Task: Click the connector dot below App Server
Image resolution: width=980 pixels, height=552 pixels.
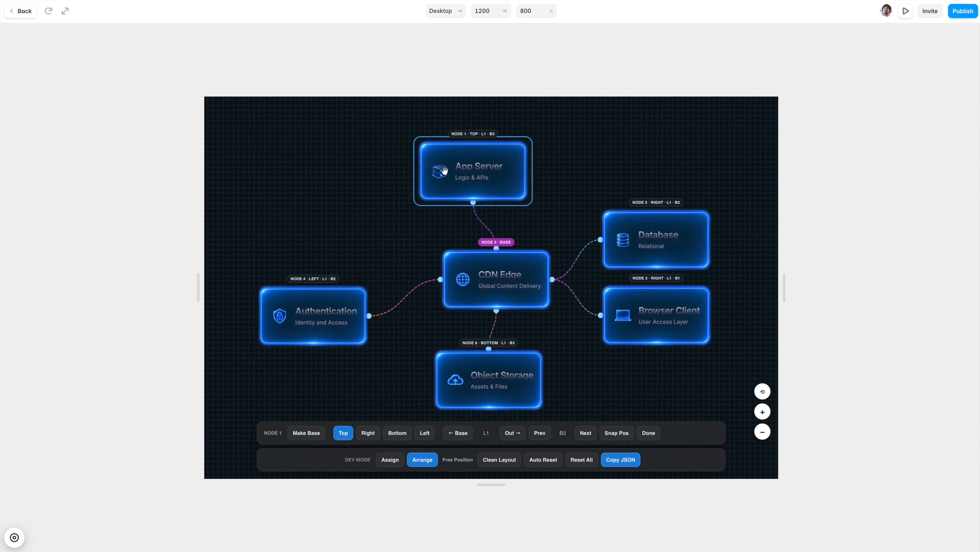Action: pyautogui.click(x=473, y=202)
